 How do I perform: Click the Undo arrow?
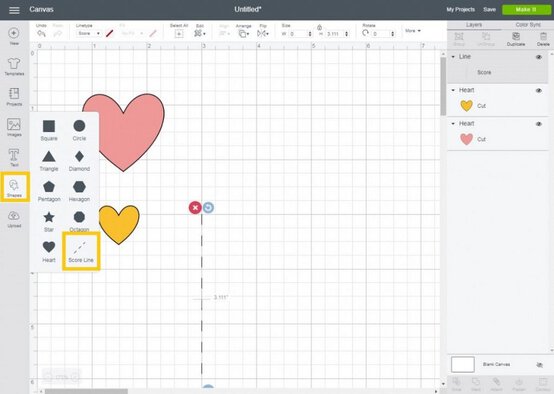(x=41, y=33)
